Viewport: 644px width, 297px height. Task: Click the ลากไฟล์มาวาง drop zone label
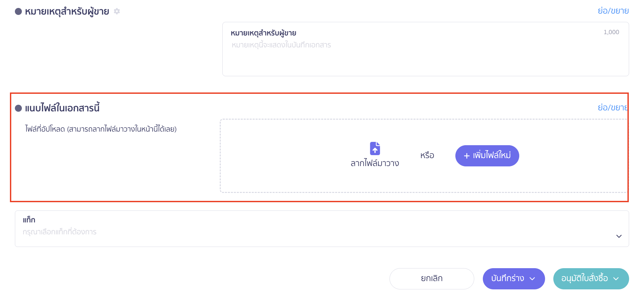pyautogui.click(x=375, y=163)
